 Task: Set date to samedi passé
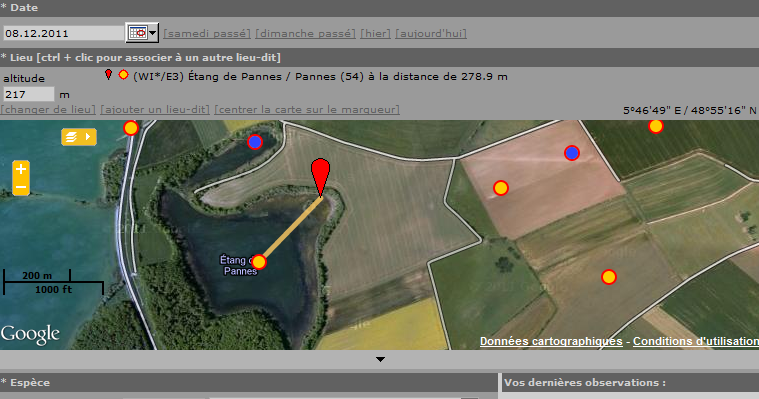pyautogui.click(x=207, y=33)
